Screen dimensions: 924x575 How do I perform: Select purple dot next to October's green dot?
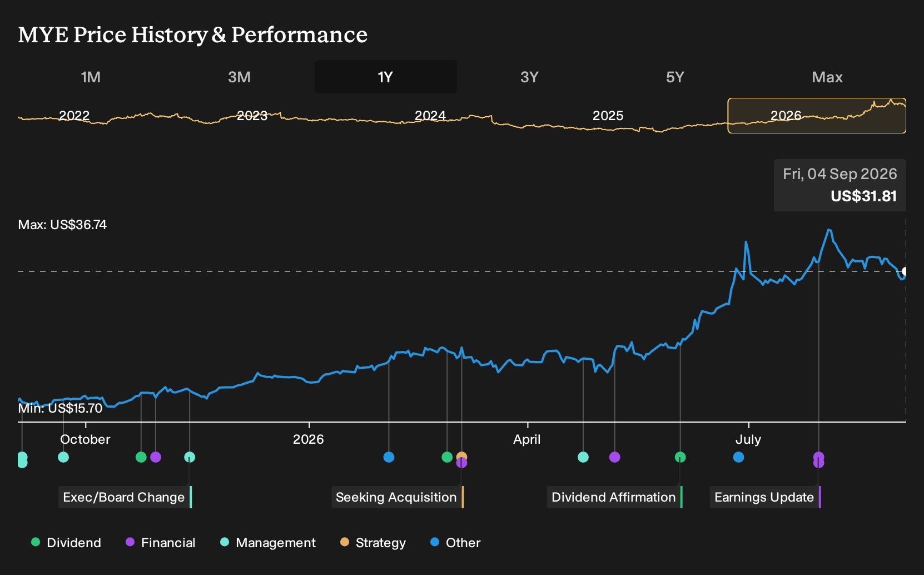coord(156,457)
